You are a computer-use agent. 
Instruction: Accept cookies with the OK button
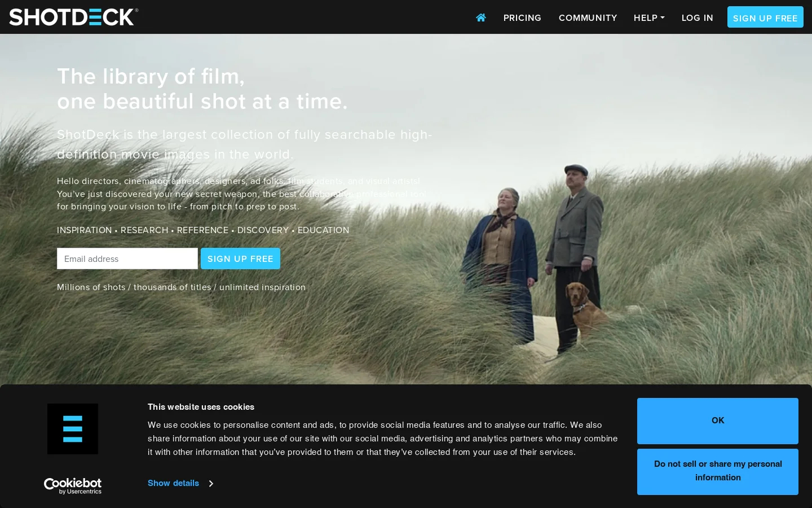(x=718, y=421)
